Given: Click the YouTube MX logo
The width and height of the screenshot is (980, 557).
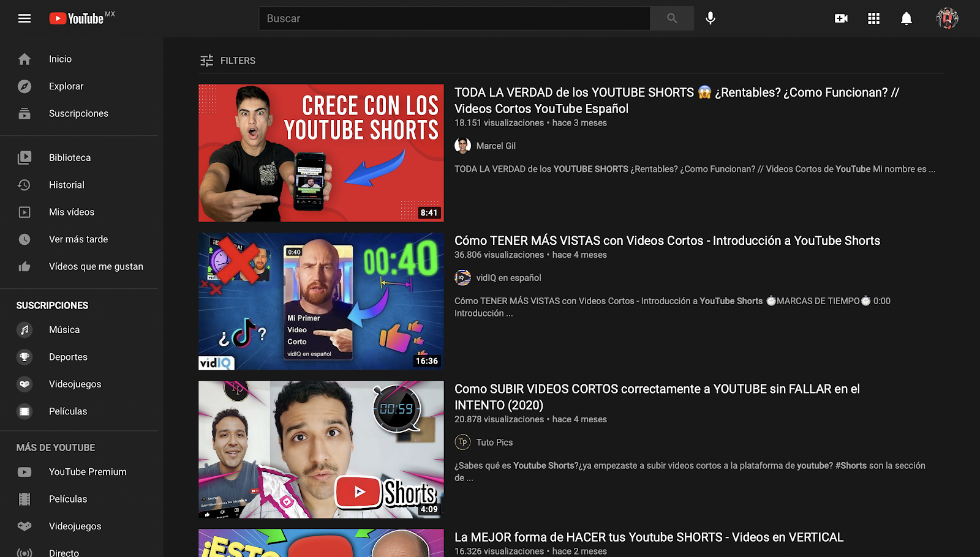Looking at the screenshot, I should [81, 18].
